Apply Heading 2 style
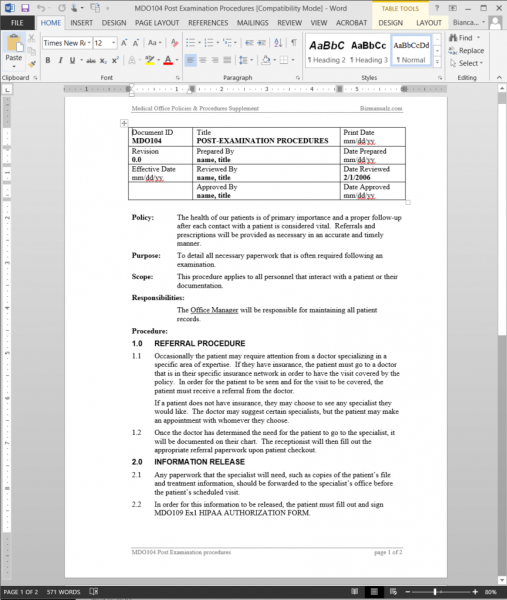The image size is (507, 600). pos(326,51)
